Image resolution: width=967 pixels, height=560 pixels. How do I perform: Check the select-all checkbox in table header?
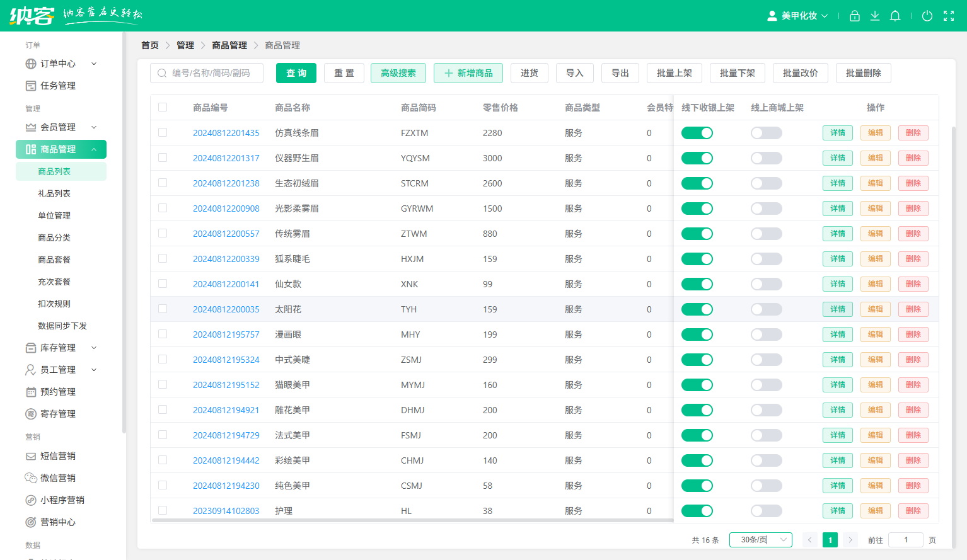(163, 107)
